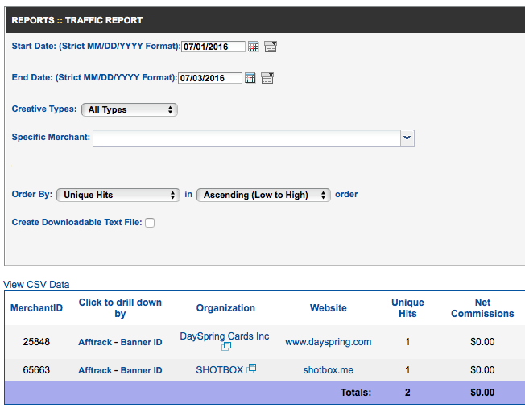Toggle Create Downloadable Text File checkbox
This screenshot has height=420, width=525.
150,223
